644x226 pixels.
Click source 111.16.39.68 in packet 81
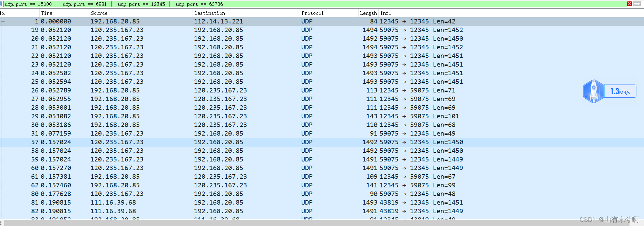coord(113,203)
